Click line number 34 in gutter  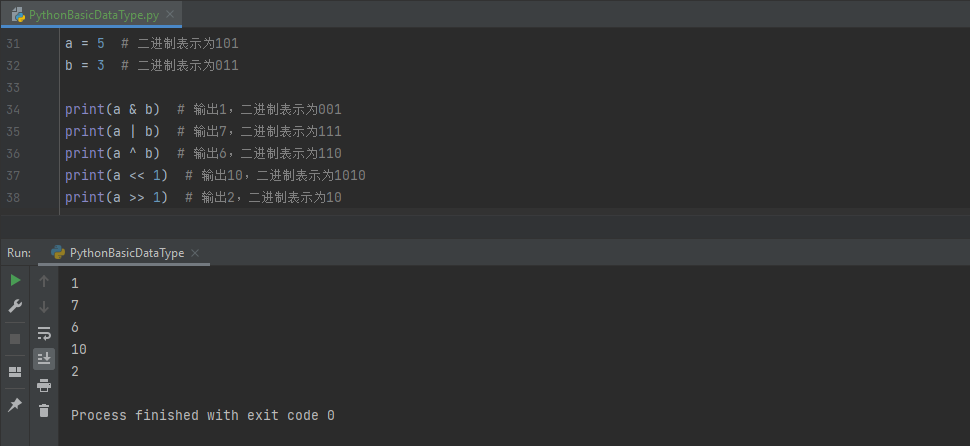pos(13,109)
